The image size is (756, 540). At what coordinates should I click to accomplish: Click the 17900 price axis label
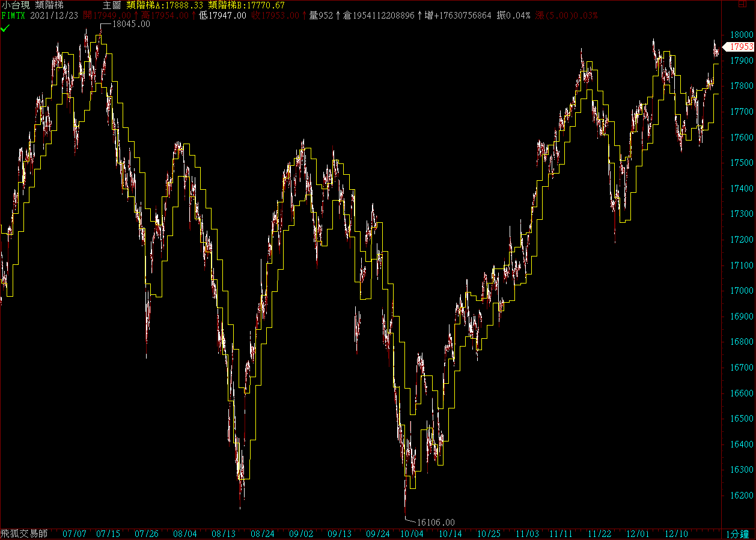[742, 61]
